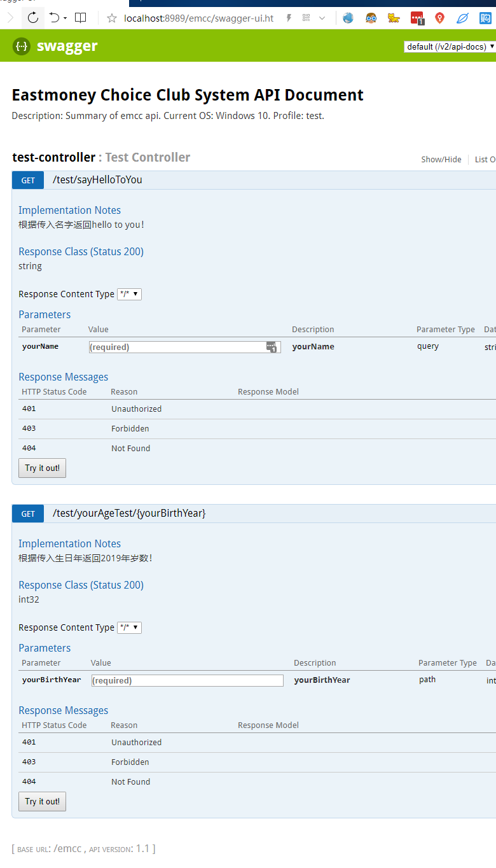Click the '根据传入生日年返回2019年岁数!' note
The image size is (496, 868).
(x=85, y=558)
